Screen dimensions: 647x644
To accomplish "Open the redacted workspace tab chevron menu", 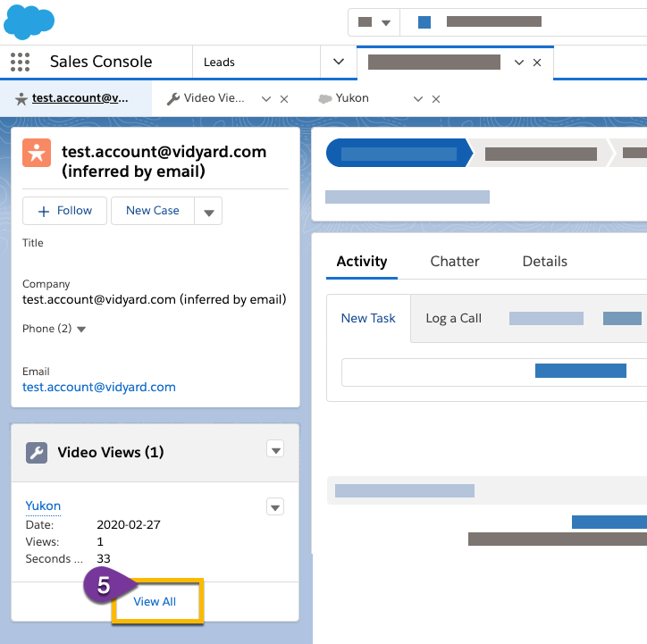I will tap(519, 63).
